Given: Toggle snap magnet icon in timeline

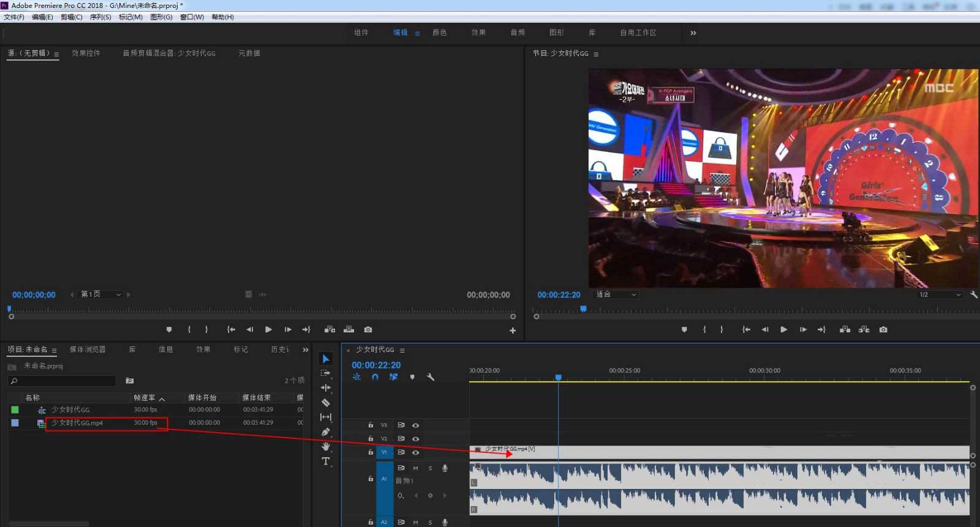Looking at the screenshot, I should click(x=375, y=377).
